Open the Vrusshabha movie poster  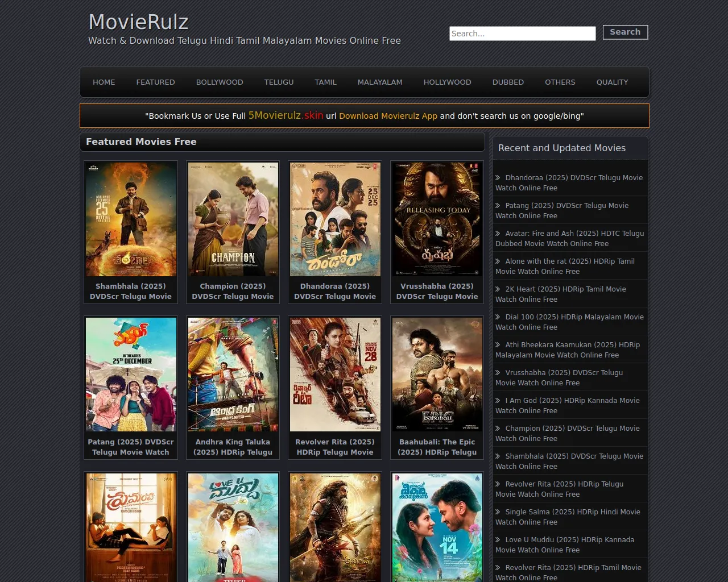tap(437, 219)
